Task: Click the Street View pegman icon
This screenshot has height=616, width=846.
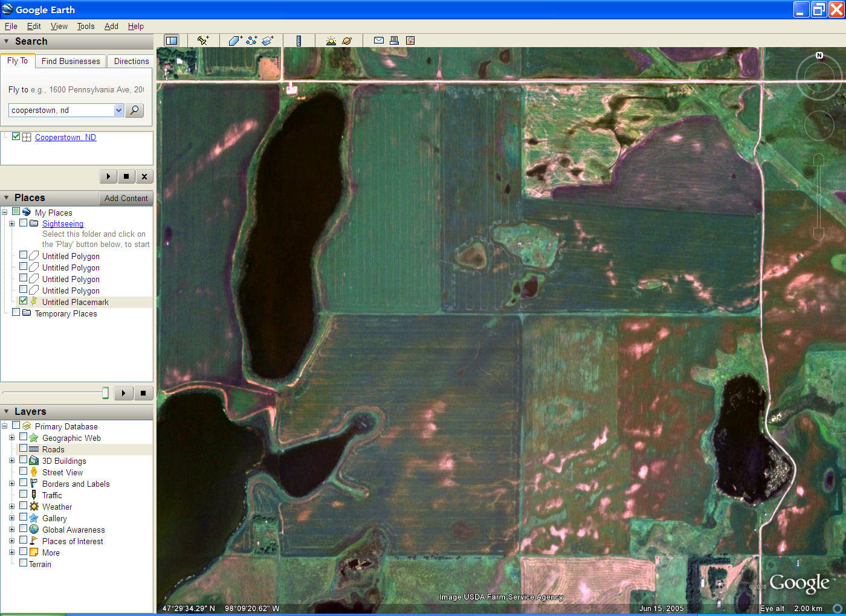Action: click(x=34, y=472)
